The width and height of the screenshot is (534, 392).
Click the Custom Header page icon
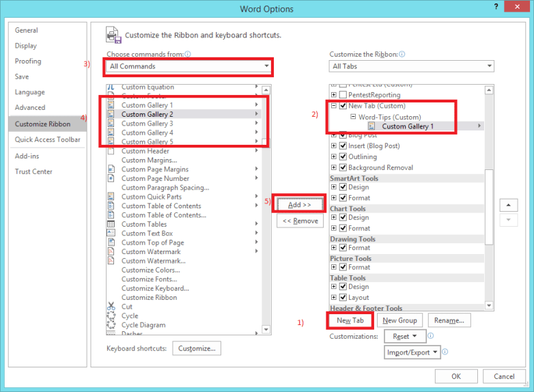coord(111,151)
